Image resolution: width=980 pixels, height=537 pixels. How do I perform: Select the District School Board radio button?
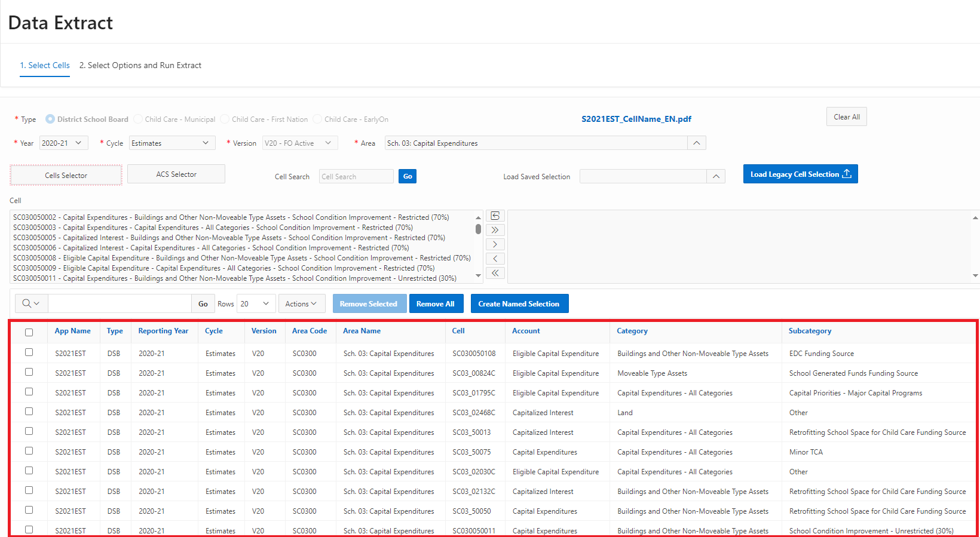click(x=50, y=119)
